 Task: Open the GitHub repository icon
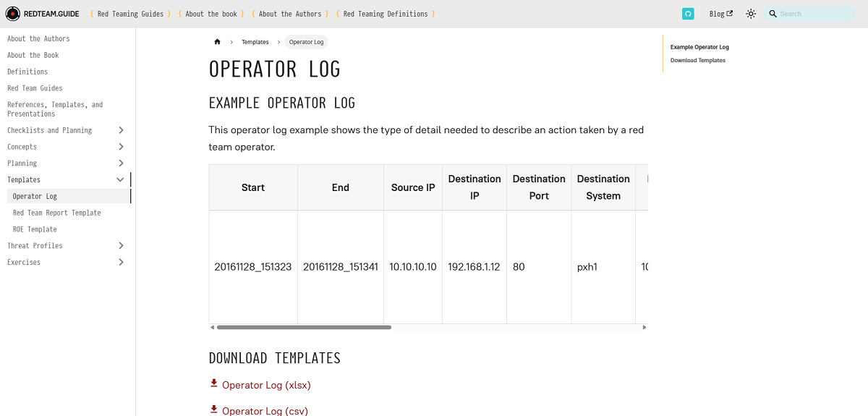(688, 14)
